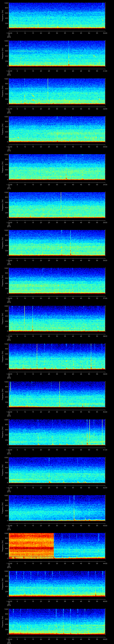This screenshot has height=644, width=114.
Task: Click the 46:00 end time label
Action: (105, 639)
